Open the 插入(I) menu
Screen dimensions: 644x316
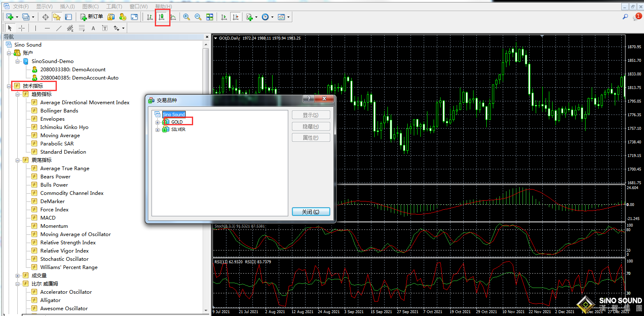coord(67,7)
